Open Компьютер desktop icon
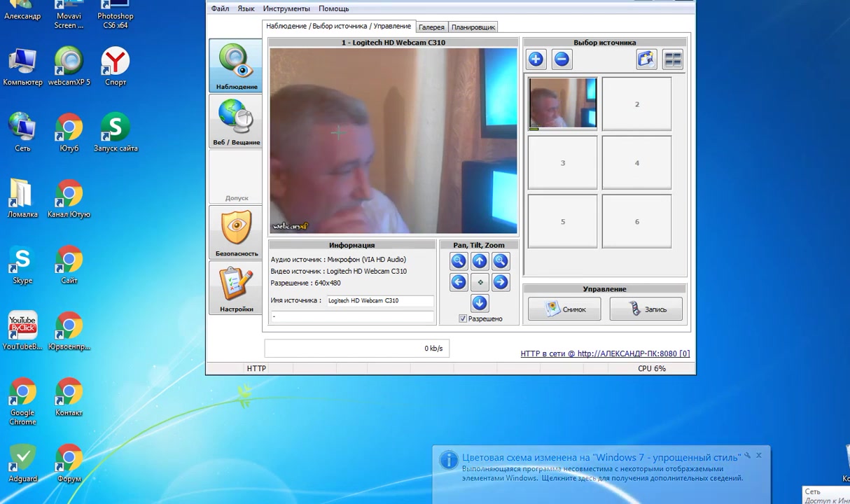This screenshot has height=504, width=850. 22,66
